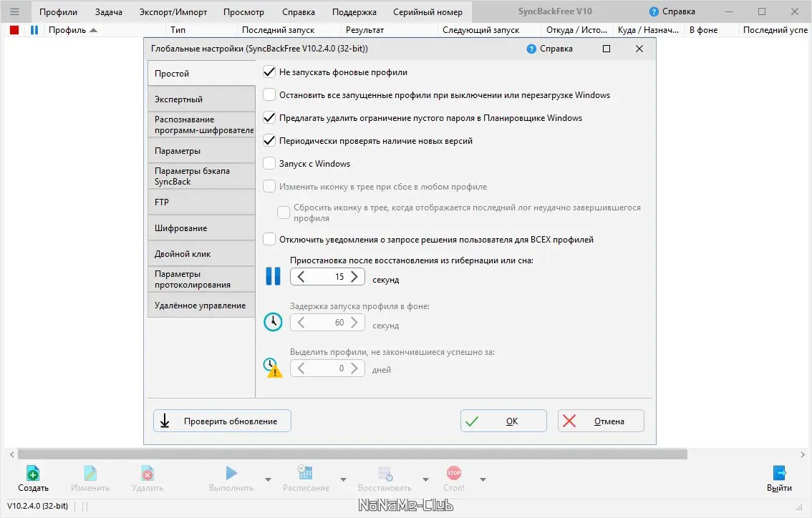This screenshot has width=812, height=518.
Task: Select the Параметры протоколирования tab
Action: [201, 279]
